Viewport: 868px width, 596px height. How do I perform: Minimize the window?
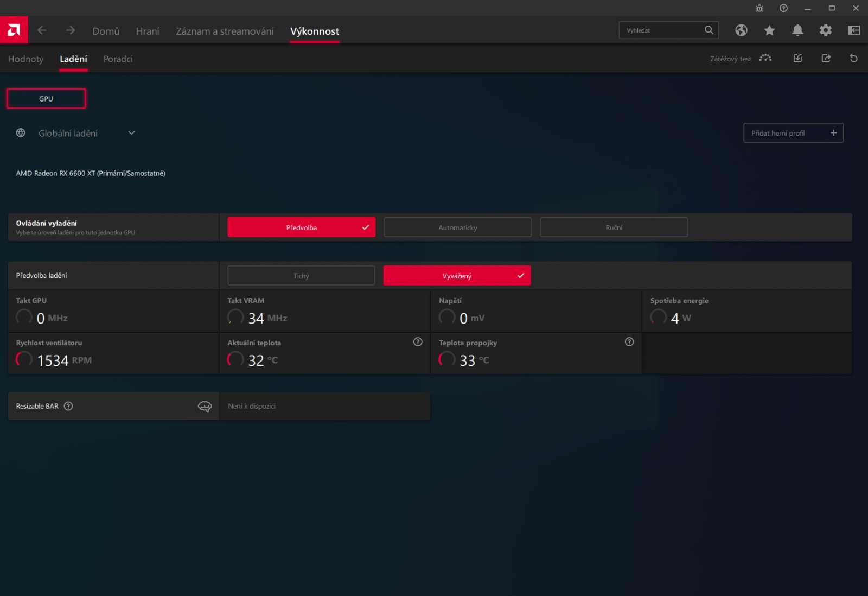pos(807,8)
